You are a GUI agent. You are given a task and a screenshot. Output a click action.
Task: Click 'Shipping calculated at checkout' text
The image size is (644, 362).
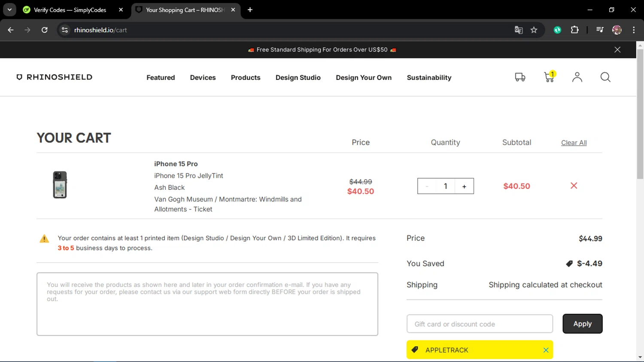click(x=545, y=285)
